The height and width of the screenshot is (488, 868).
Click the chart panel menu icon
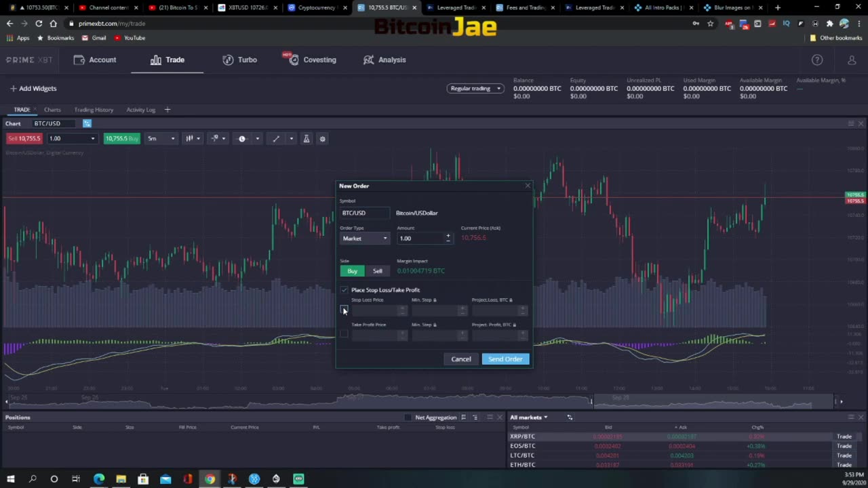(x=850, y=123)
